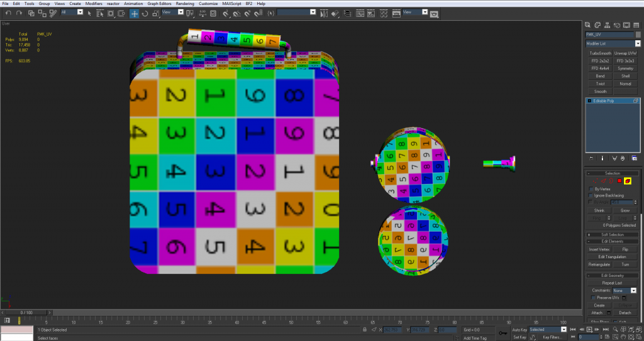The height and width of the screenshot is (341, 644).
Task: Select the Move tool in toolbar
Action: point(135,13)
